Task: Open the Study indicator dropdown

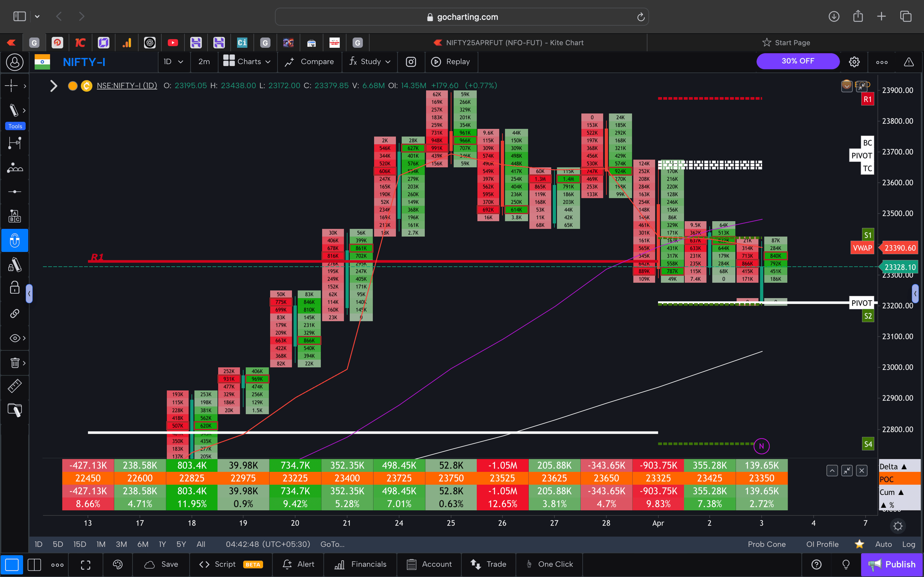Action: [369, 61]
